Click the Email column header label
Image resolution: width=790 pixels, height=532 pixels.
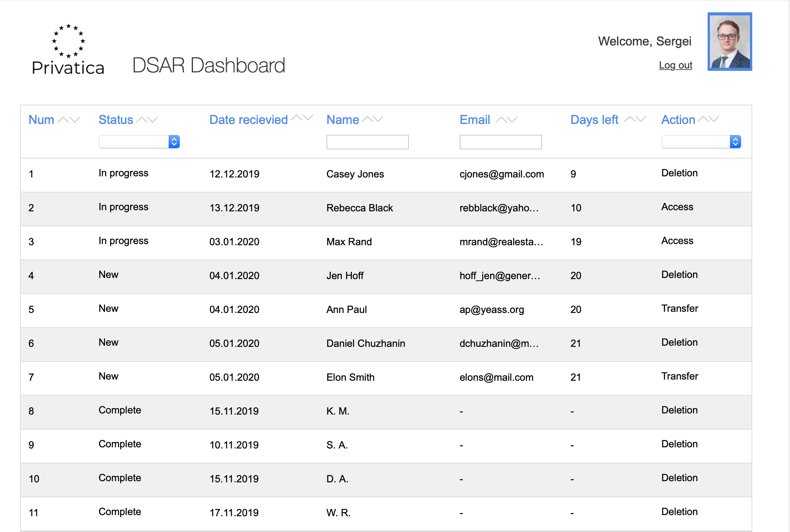pos(475,120)
